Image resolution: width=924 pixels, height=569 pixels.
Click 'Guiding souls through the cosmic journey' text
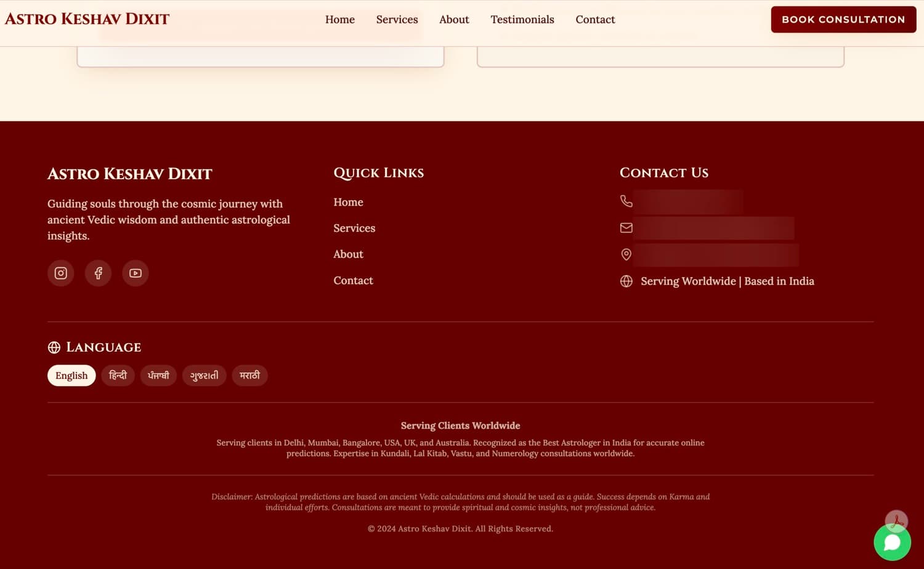169,220
